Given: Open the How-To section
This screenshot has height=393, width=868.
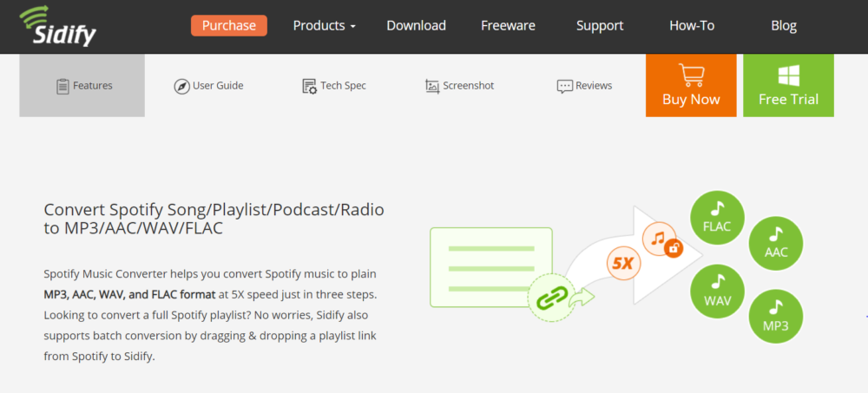Looking at the screenshot, I should pos(692,25).
